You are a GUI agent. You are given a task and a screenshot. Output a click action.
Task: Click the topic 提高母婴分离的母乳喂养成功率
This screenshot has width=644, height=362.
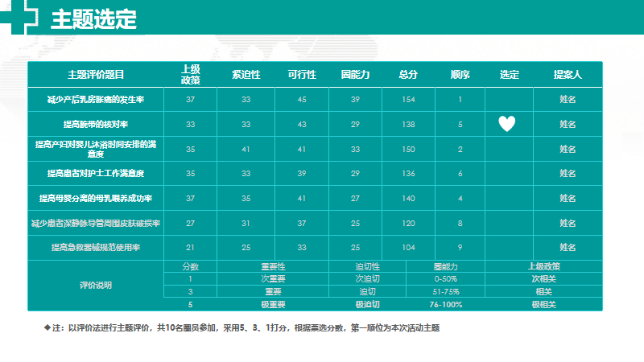[96, 198]
